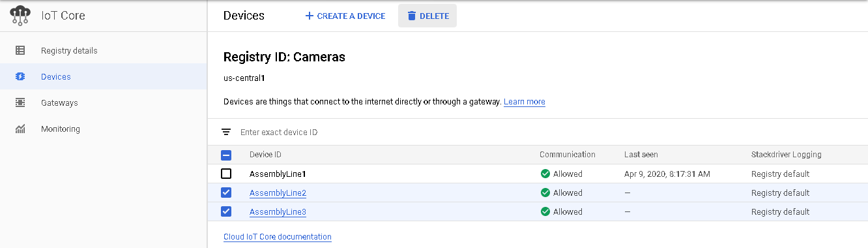The width and height of the screenshot is (868, 248).
Task: Click the Devices chip icon in sidebar
Action: tap(20, 76)
